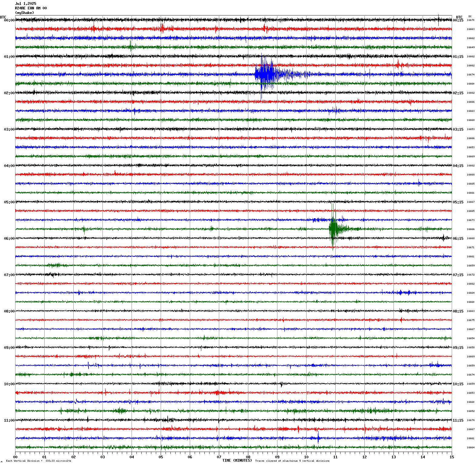Click the DC value 16670 in first row
The height and width of the screenshot is (465, 476).
(x=471, y=20)
